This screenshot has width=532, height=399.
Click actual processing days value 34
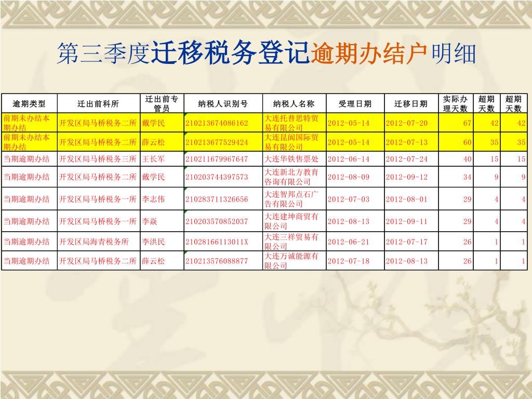468,177
